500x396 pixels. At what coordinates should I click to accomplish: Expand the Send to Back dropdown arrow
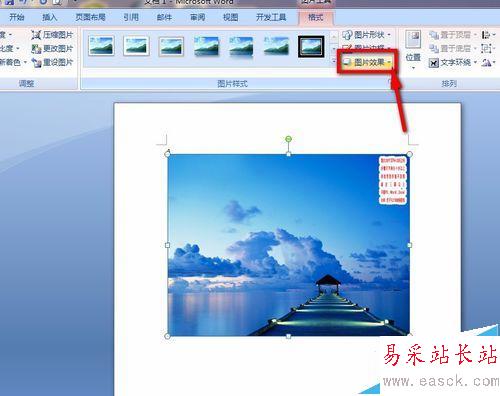(475, 49)
